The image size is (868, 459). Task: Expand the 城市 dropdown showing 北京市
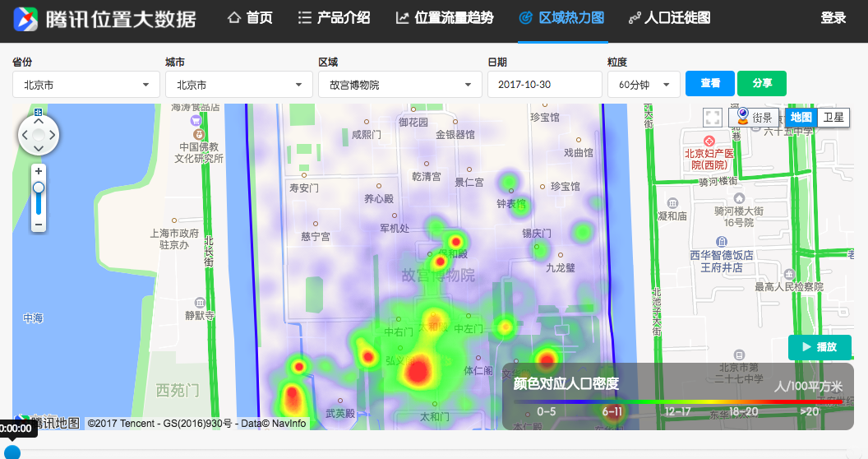239,85
